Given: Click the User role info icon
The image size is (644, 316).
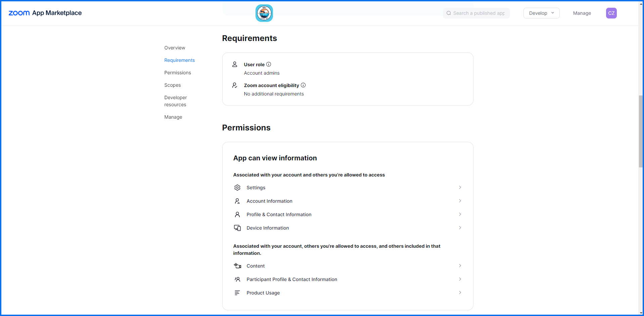Looking at the screenshot, I should point(269,64).
